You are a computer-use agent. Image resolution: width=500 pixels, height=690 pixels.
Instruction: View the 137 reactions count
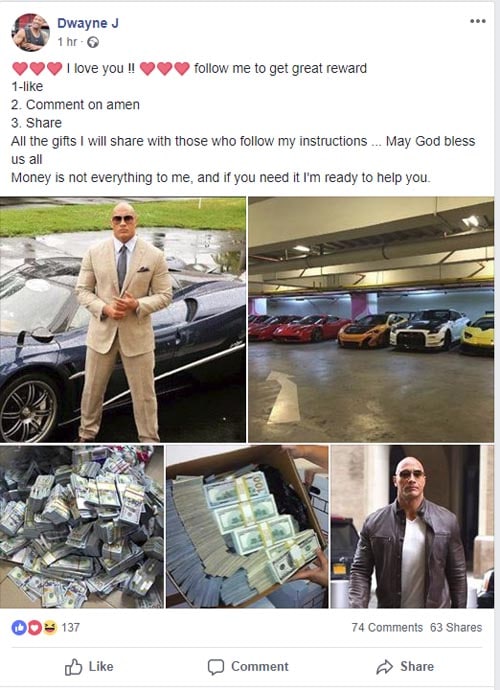point(70,628)
